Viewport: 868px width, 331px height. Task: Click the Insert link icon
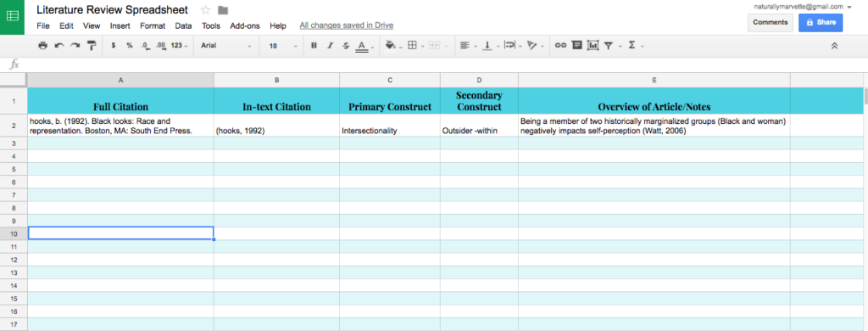[560, 46]
